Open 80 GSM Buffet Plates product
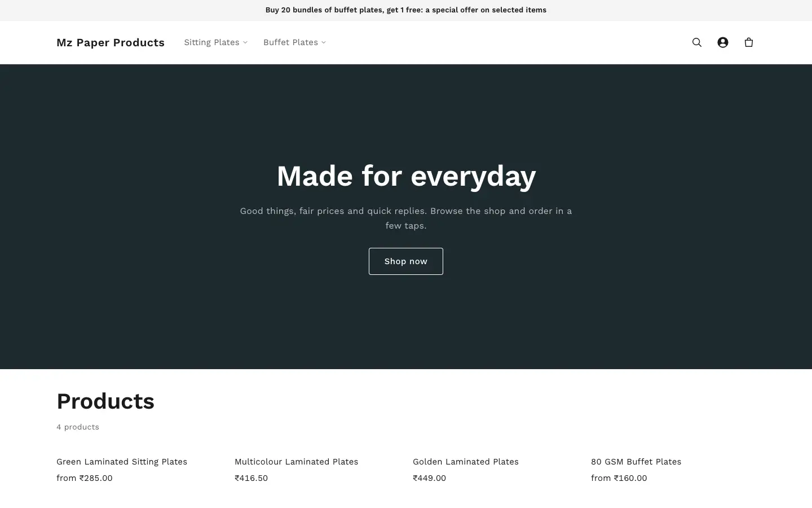This screenshot has height=508, width=812. click(x=636, y=462)
